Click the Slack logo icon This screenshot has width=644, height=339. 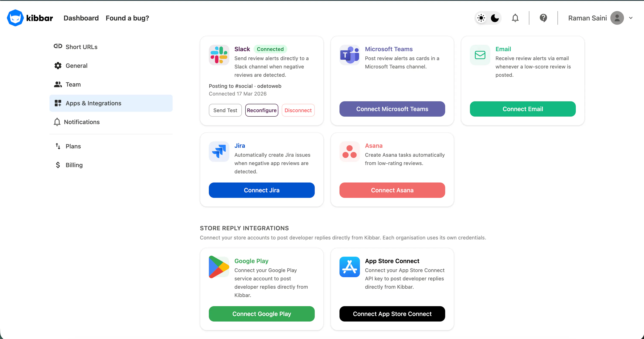219,55
